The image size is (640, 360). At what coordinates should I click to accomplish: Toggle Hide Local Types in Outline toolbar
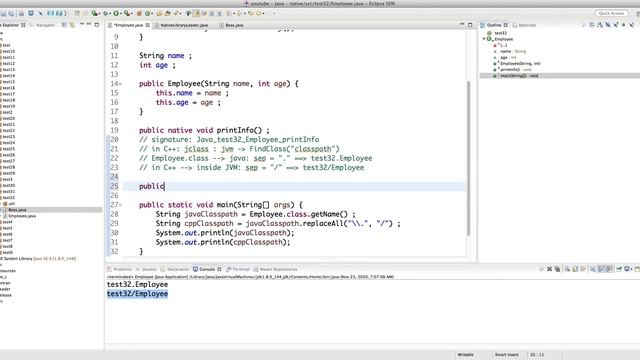point(631,25)
